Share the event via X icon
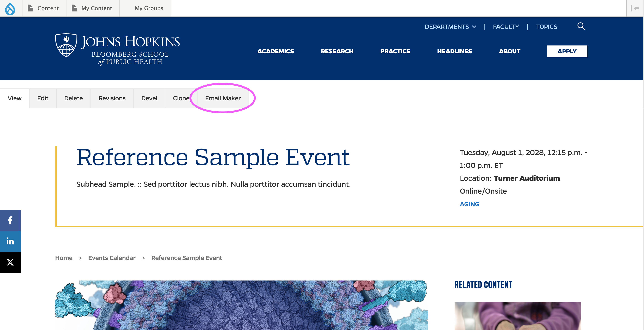644x330 pixels. [x=10, y=262]
